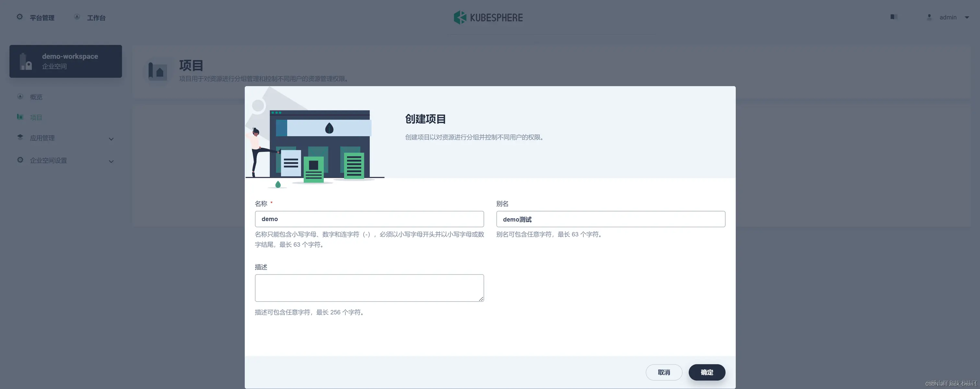Image resolution: width=980 pixels, height=389 pixels.
Task: Expand the 应用管理 chevron
Action: 111,139
